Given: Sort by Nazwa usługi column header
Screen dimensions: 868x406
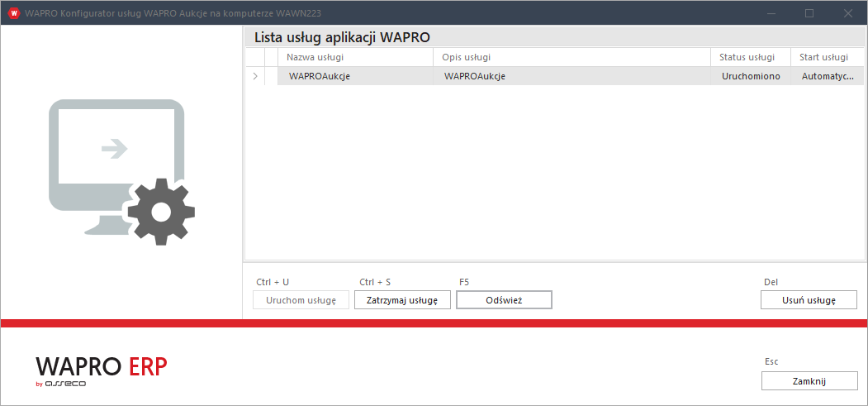Looking at the screenshot, I should coord(355,57).
